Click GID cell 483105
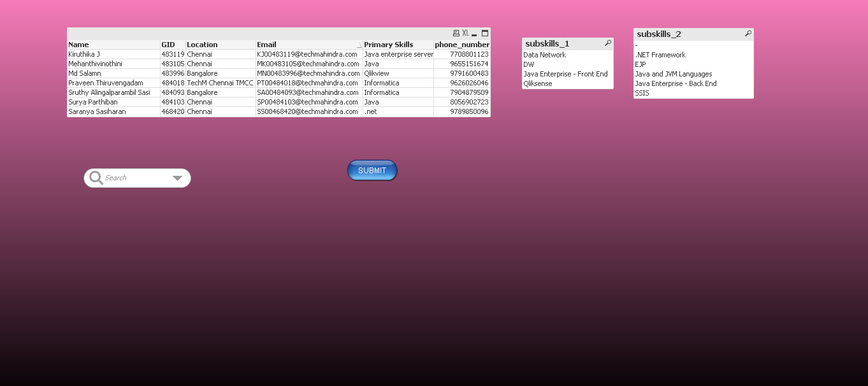Screen dimensions: 868x386 [x=173, y=64]
